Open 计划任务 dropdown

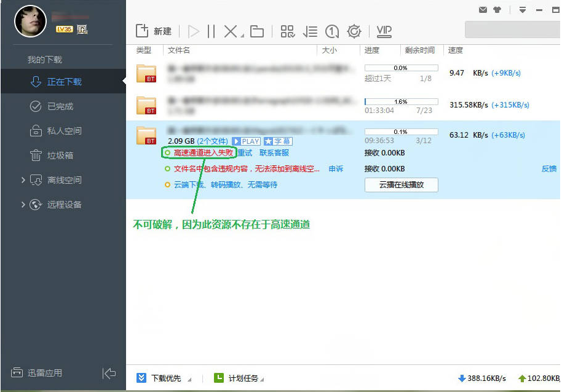click(x=239, y=378)
